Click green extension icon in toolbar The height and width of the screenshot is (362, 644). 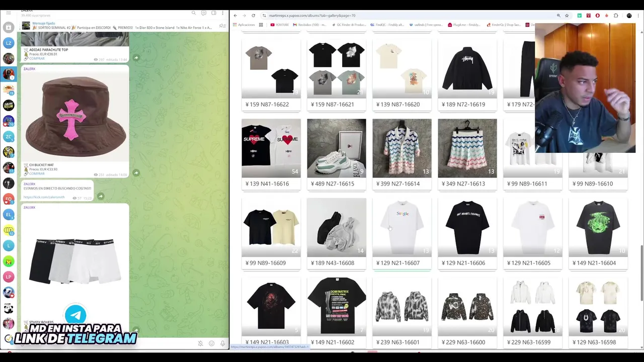coord(579,16)
